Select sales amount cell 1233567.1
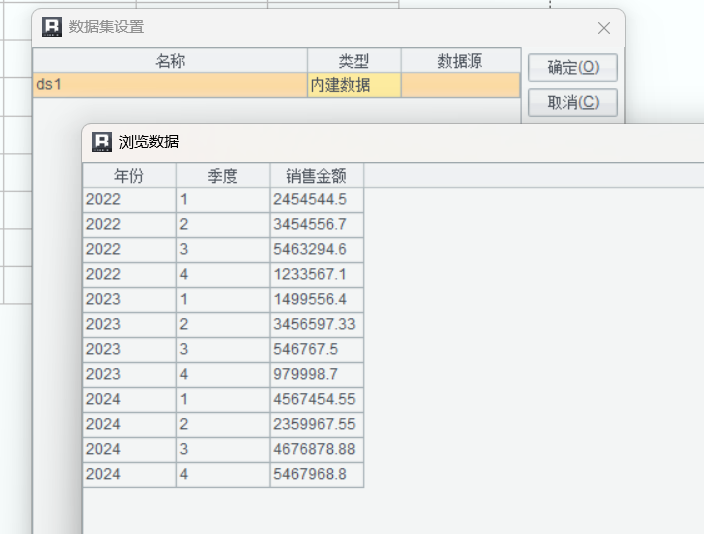This screenshot has height=534, width=704. coord(316,275)
